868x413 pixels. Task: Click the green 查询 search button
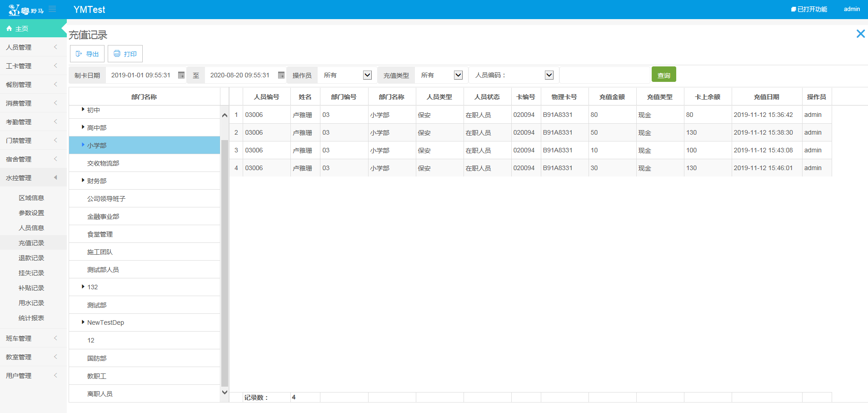coord(663,75)
